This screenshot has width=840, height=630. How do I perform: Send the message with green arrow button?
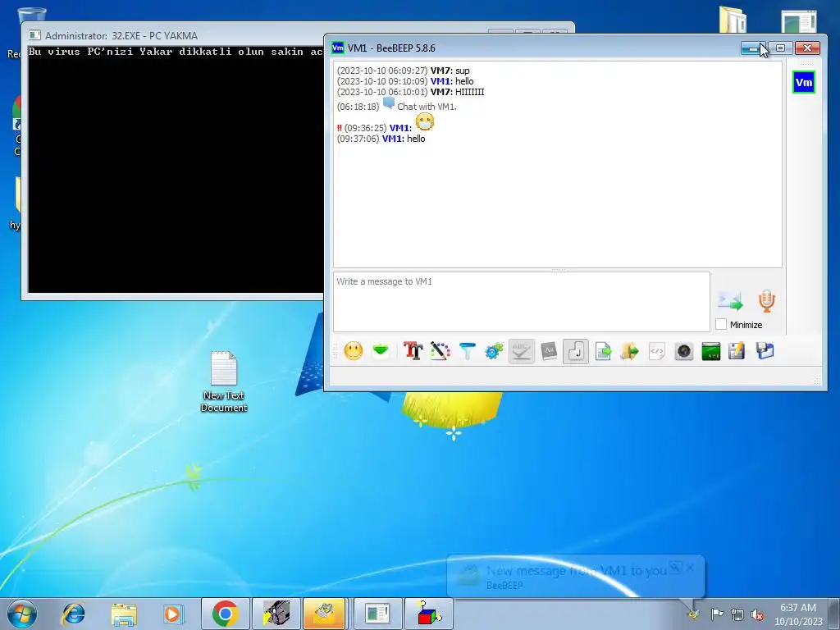731,301
